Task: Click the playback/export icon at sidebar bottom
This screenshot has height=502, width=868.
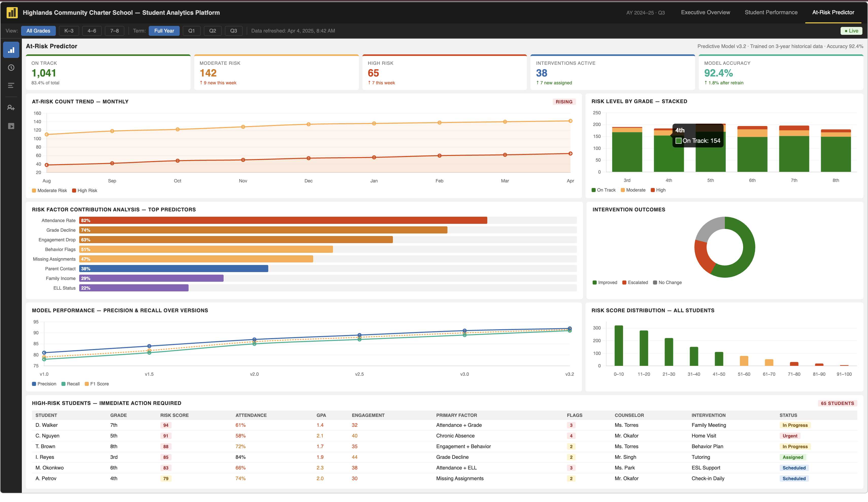Action: coord(11,126)
